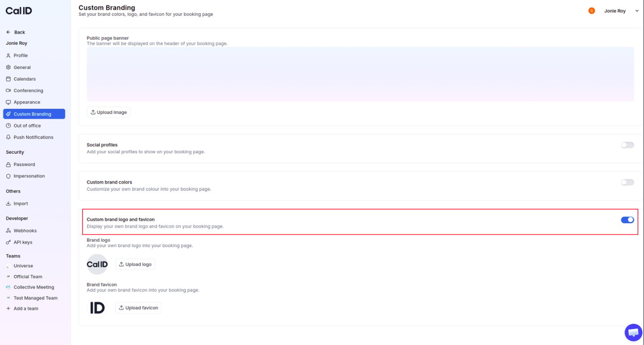Click the Upload logo button

click(x=135, y=264)
